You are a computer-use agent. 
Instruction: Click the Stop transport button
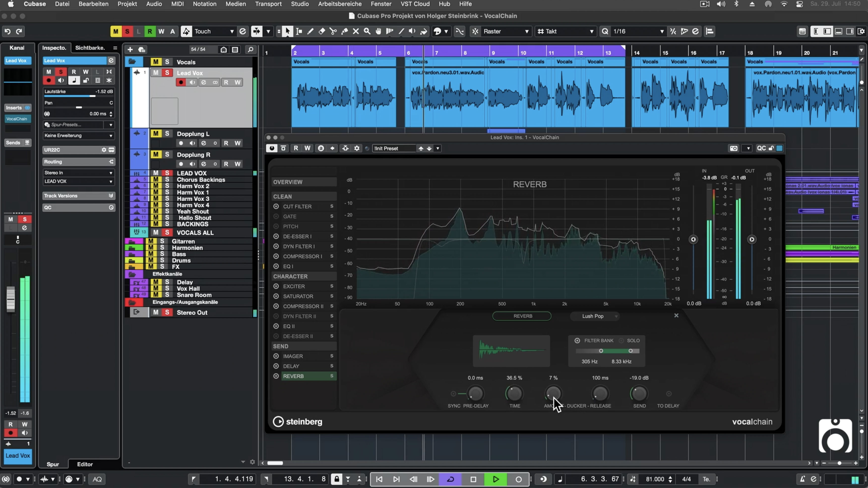[x=473, y=479]
